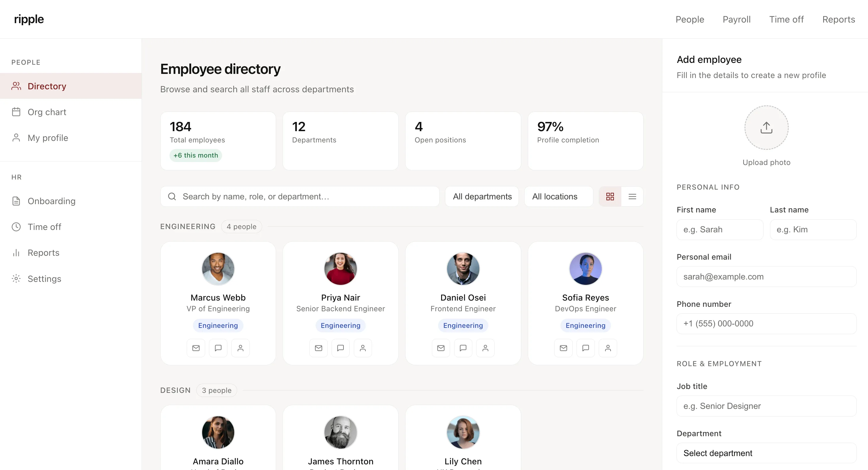Click James Thornton's avatar photo
868x470 pixels.
(340, 432)
